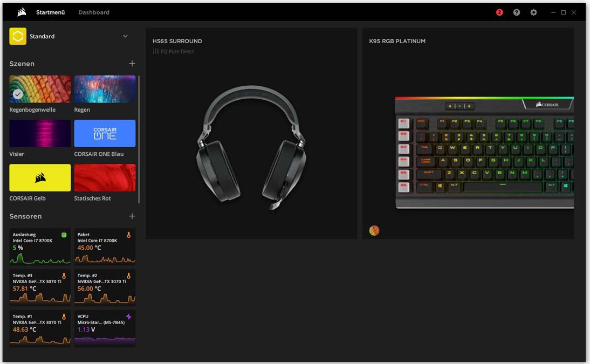Click the EQ Pure Direct label

tap(177, 52)
